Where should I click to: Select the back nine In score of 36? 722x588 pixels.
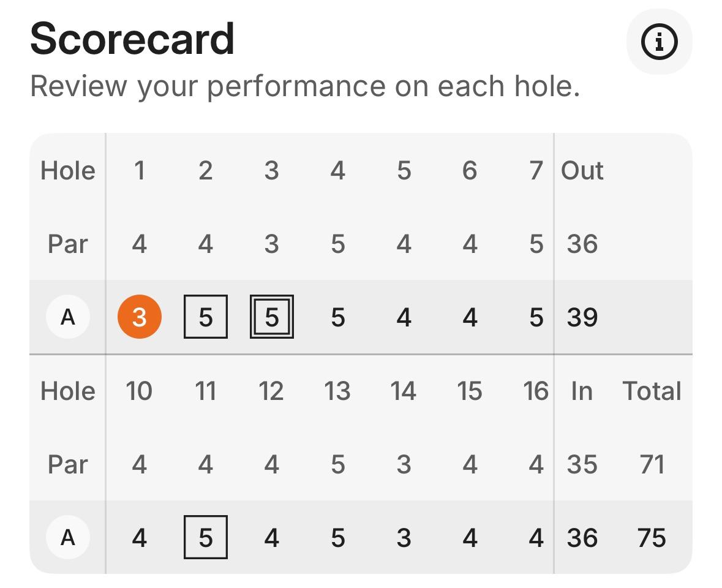pos(582,538)
